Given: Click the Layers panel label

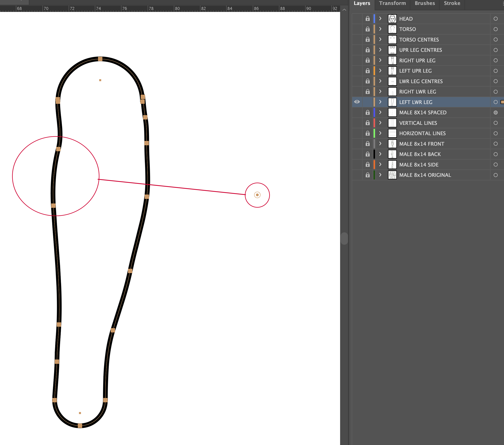Looking at the screenshot, I should point(362,3).
